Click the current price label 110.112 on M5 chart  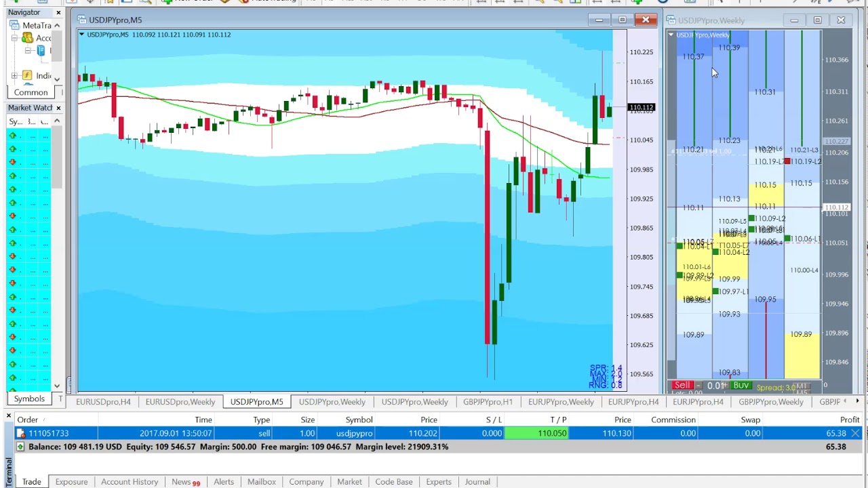(642, 107)
